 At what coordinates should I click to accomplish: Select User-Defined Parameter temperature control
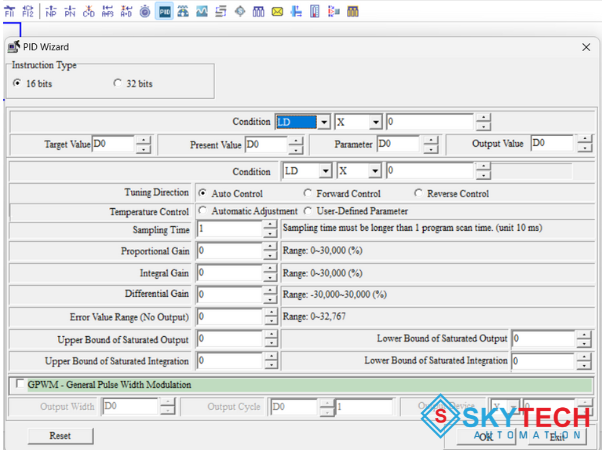[x=308, y=210]
